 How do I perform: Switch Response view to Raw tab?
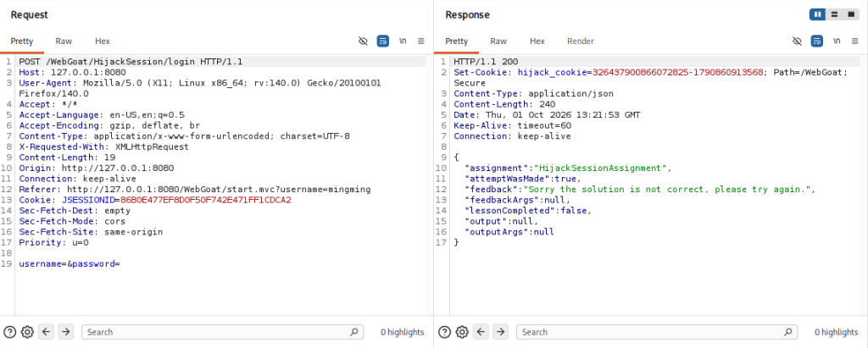498,41
